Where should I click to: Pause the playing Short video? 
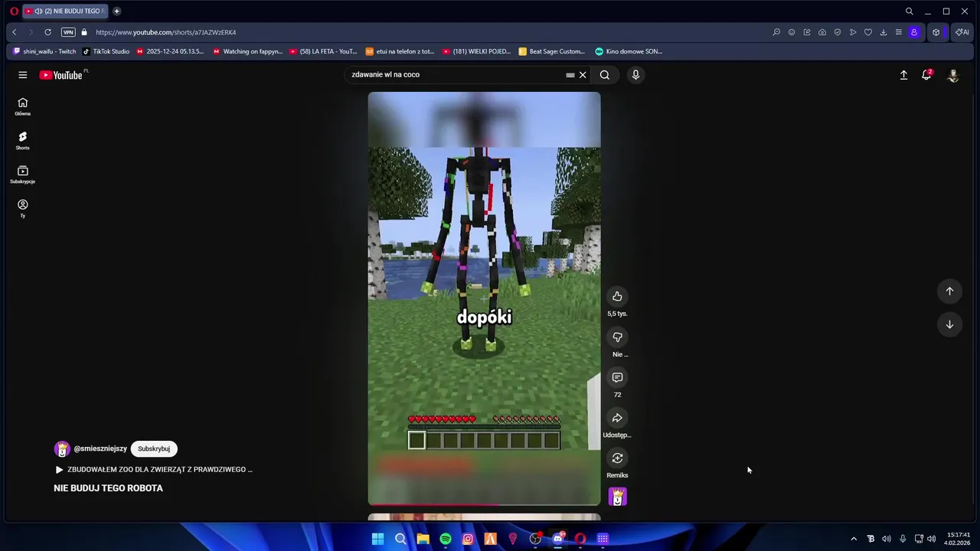484,298
